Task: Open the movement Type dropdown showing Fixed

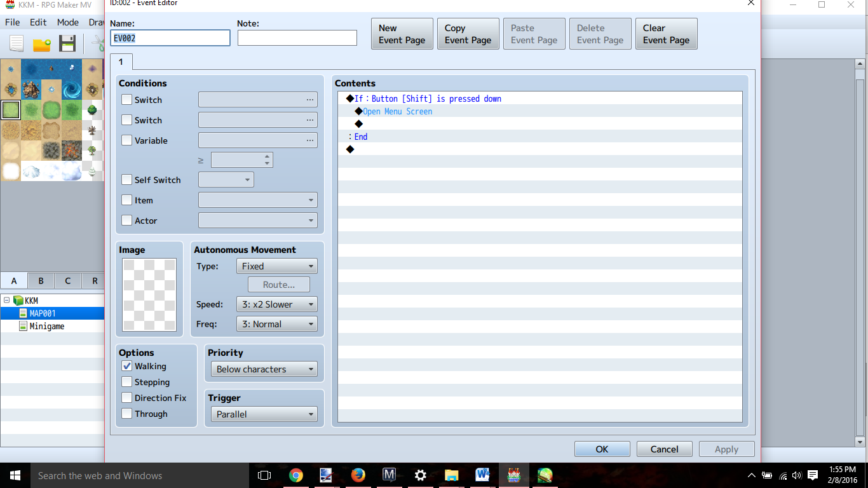Action: tap(277, 266)
